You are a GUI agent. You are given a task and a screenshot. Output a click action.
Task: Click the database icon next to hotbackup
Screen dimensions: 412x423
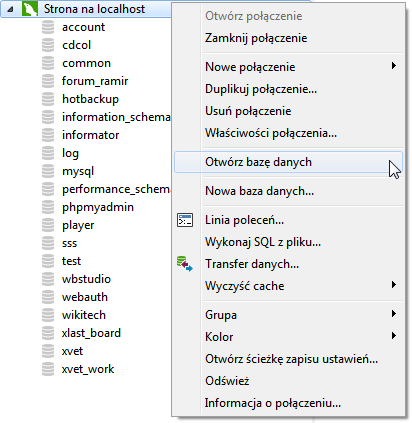[48, 99]
